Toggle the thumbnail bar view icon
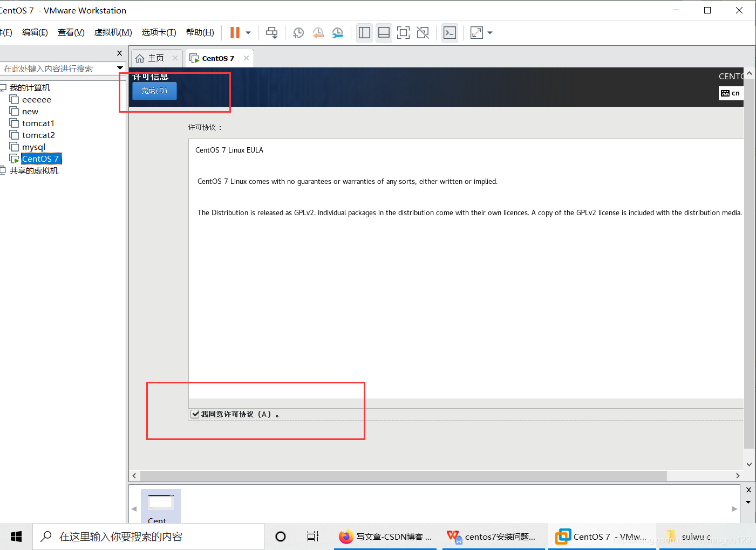The height and width of the screenshot is (550, 756). click(384, 33)
